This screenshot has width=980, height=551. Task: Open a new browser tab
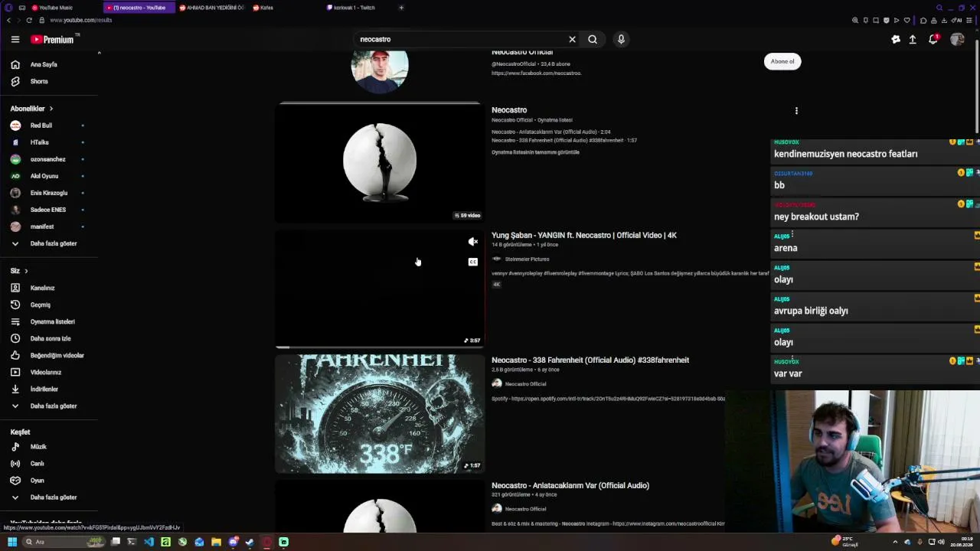click(401, 8)
